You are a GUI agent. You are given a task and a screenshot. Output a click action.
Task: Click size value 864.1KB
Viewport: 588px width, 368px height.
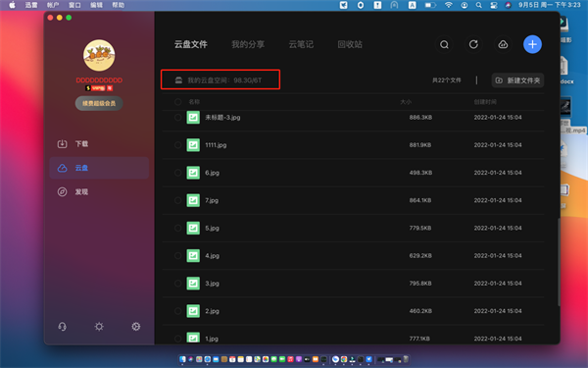click(420, 200)
